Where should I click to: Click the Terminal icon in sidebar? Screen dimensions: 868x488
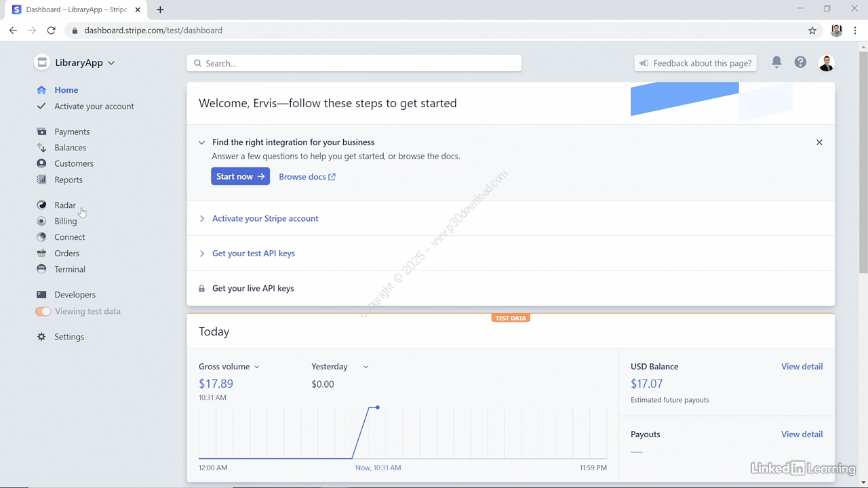(x=41, y=269)
